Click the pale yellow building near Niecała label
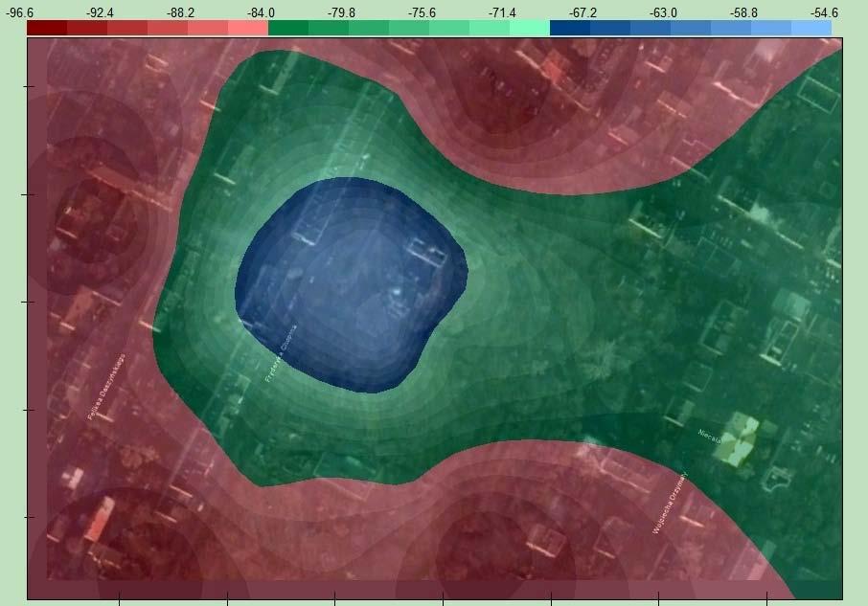868x606 pixels. point(736,439)
